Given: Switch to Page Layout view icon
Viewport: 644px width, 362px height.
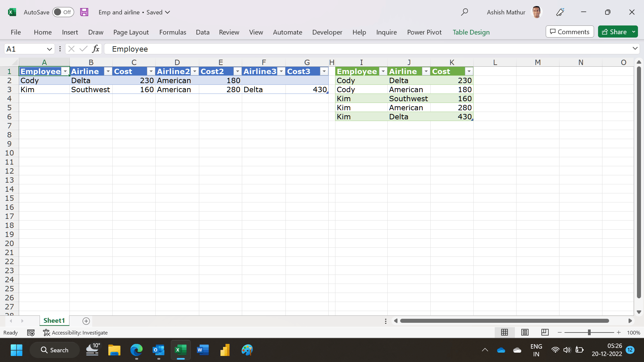Looking at the screenshot, I should pyautogui.click(x=525, y=332).
